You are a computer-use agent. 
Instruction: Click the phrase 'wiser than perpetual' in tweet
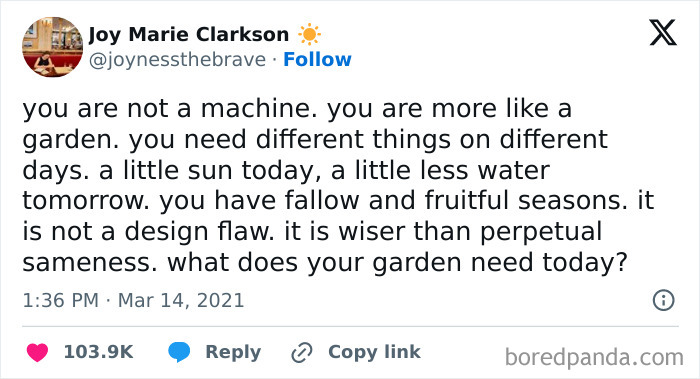470,232
